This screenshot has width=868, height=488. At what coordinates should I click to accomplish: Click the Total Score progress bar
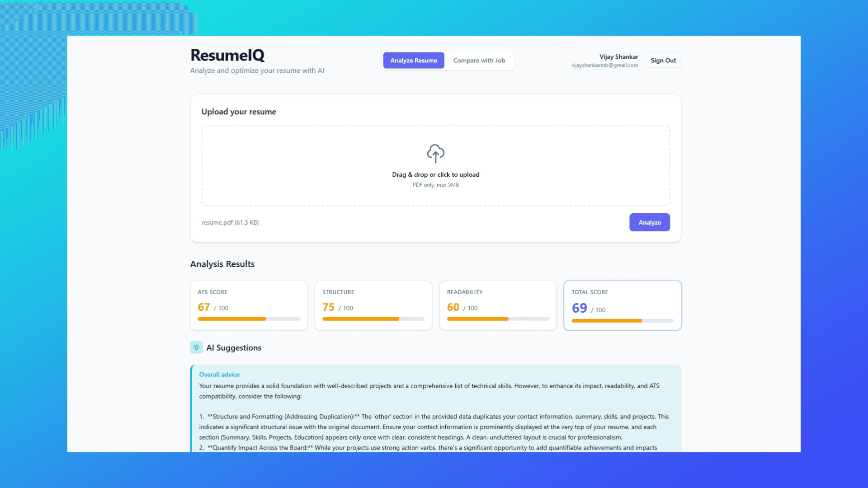(623, 320)
